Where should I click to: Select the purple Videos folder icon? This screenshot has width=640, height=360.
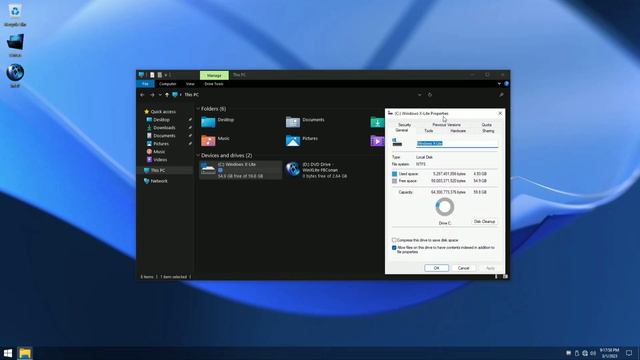pos(377,140)
